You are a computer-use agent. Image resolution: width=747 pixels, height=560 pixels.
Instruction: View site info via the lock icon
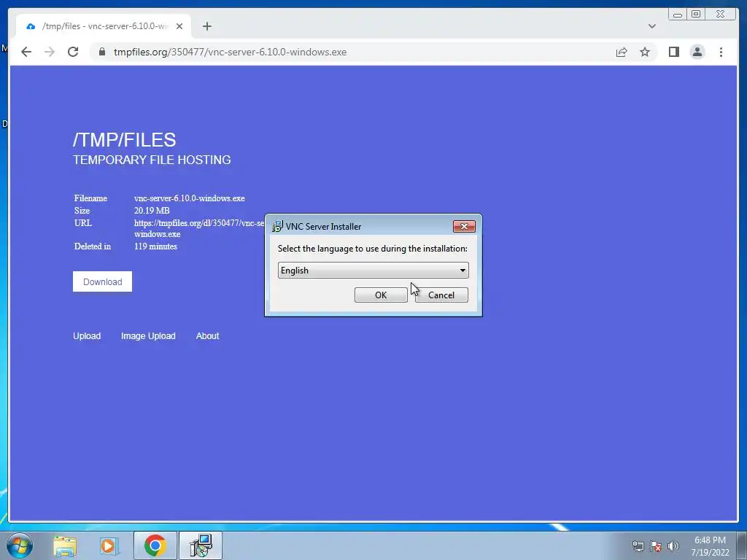(102, 52)
